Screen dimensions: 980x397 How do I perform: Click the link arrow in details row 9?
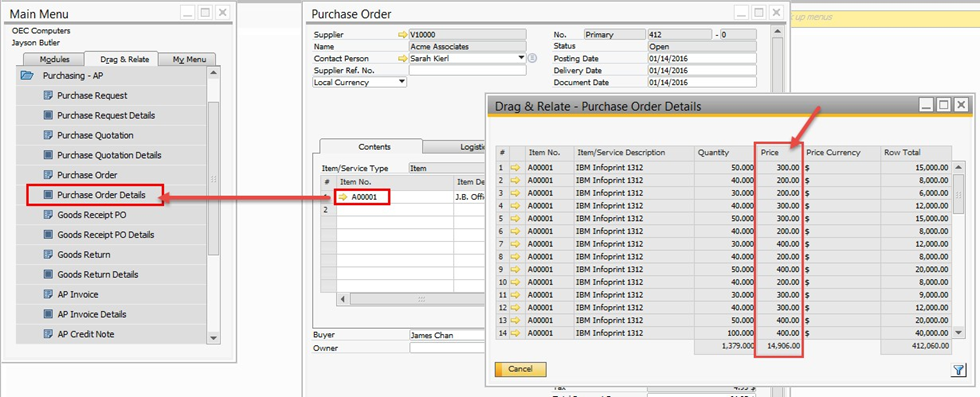click(516, 269)
